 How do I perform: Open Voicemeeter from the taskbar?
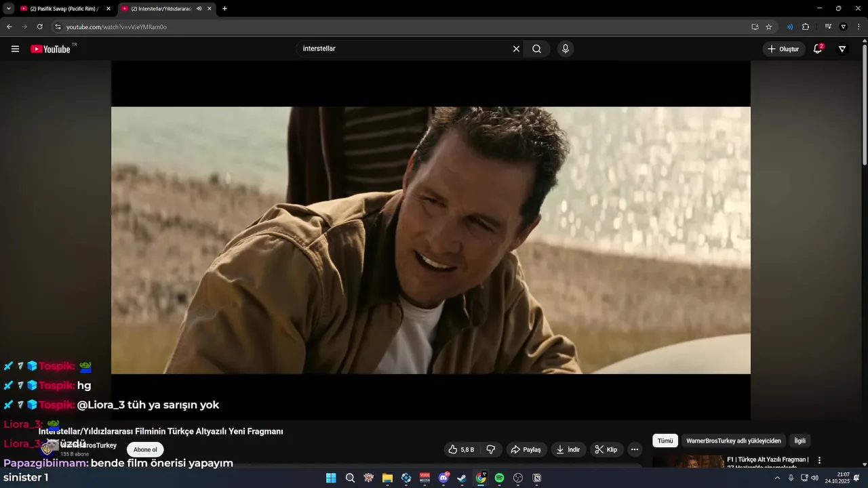[425, 478]
